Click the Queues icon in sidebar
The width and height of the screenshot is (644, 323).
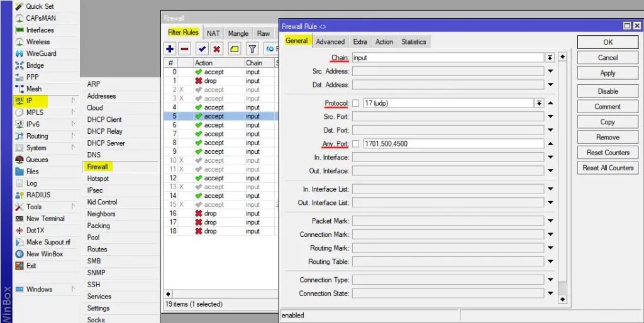19,160
